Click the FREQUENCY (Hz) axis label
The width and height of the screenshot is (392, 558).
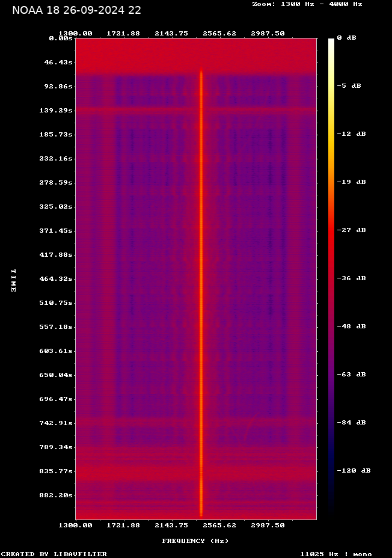click(195, 541)
